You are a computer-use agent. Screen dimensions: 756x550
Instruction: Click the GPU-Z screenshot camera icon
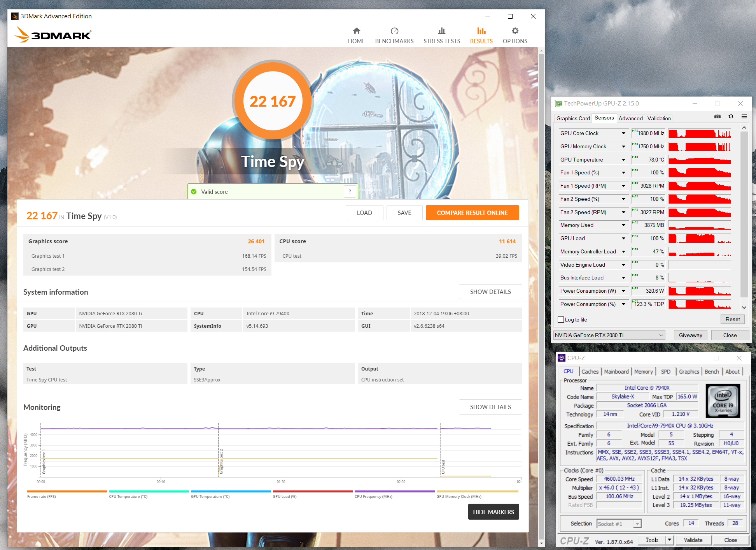click(717, 116)
